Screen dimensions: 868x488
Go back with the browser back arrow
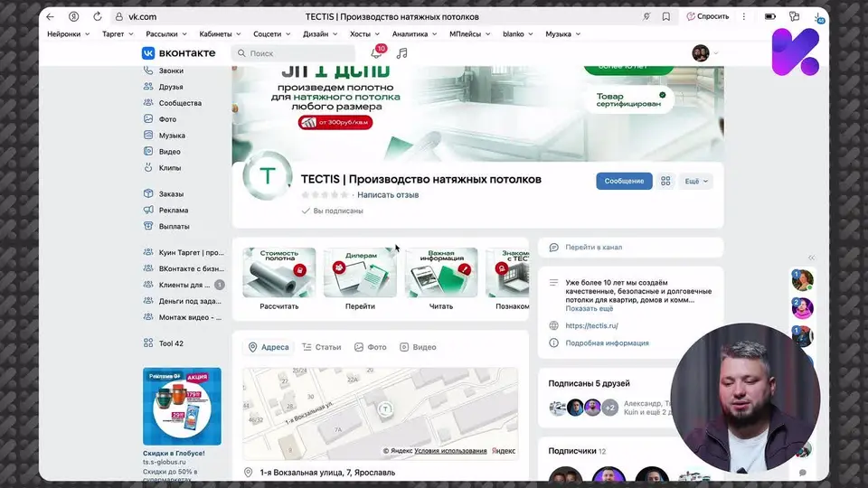tap(51, 16)
